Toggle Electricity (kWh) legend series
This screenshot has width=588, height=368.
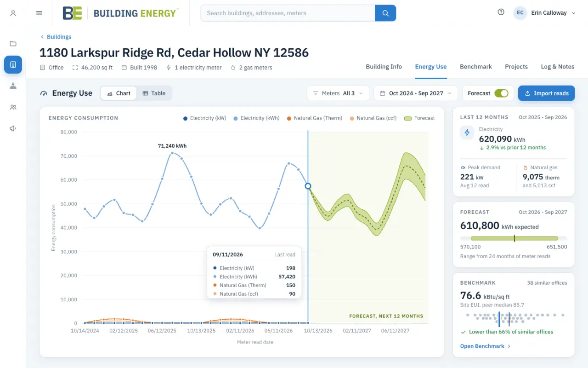click(x=257, y=118)
